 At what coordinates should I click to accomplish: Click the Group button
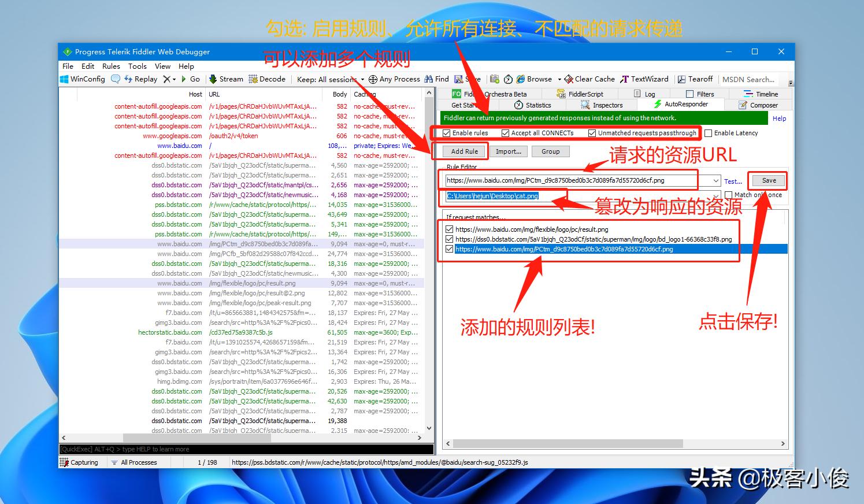(x=551, y=151)
